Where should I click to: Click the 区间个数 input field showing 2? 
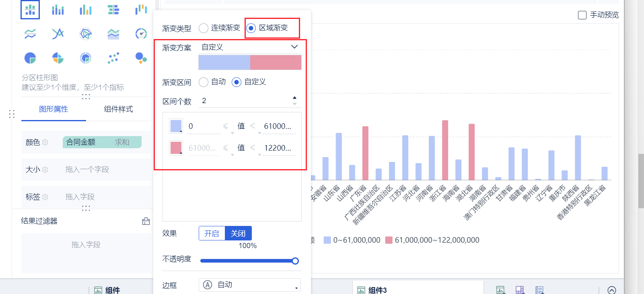[x=245, y=101]
